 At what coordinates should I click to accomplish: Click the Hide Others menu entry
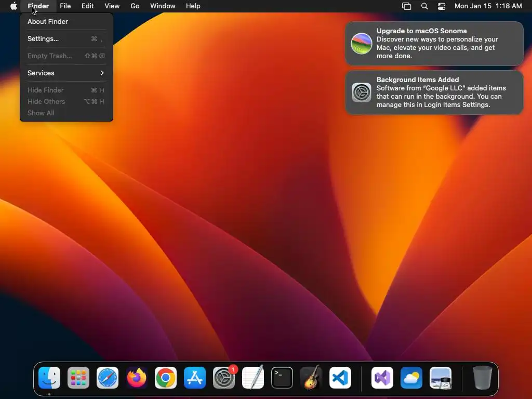tap(66, 101)
